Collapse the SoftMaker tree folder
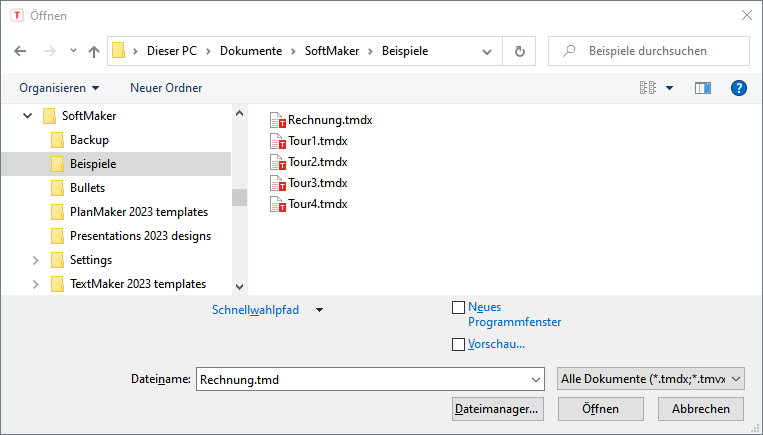Screen dimensions: 763x435 (x=28, y=116)
